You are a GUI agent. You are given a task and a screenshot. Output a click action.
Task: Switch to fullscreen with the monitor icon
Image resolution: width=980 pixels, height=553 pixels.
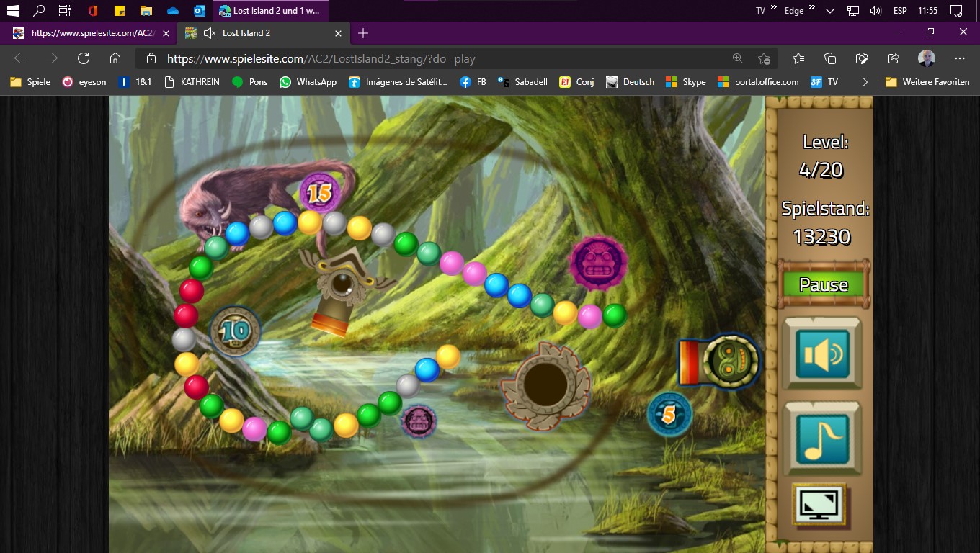(x=819, y=506)
